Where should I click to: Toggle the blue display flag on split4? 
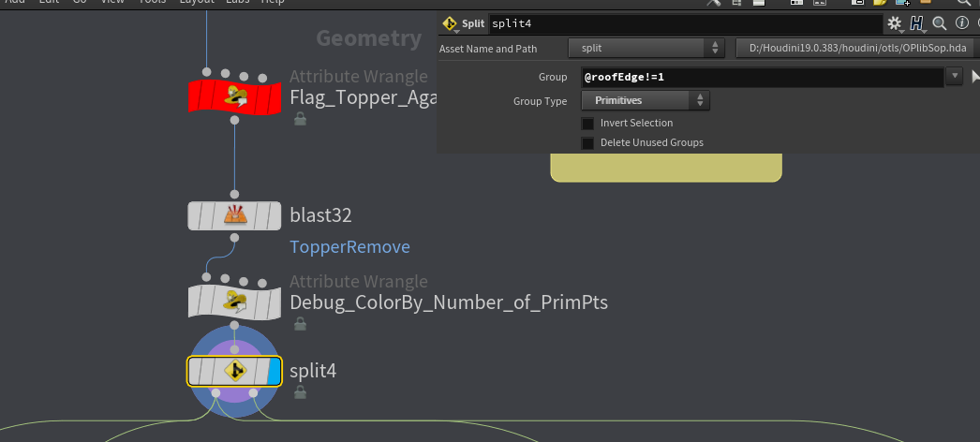click(274, 372)
